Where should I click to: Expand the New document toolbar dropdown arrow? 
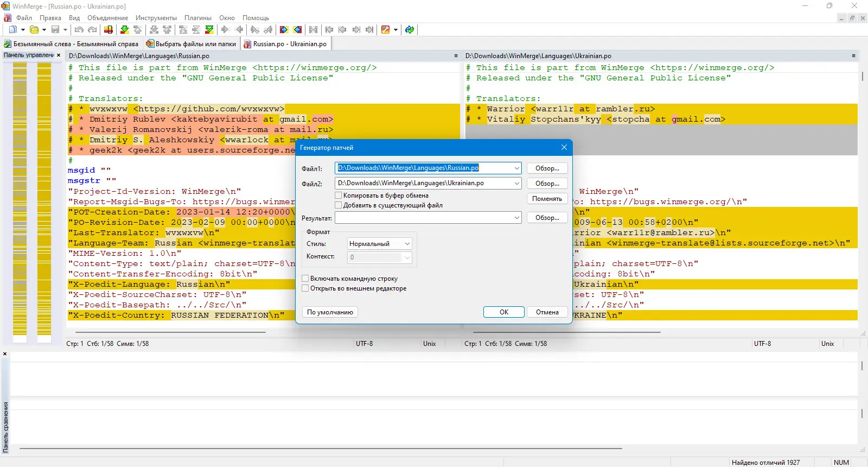[x=23, y=30]
